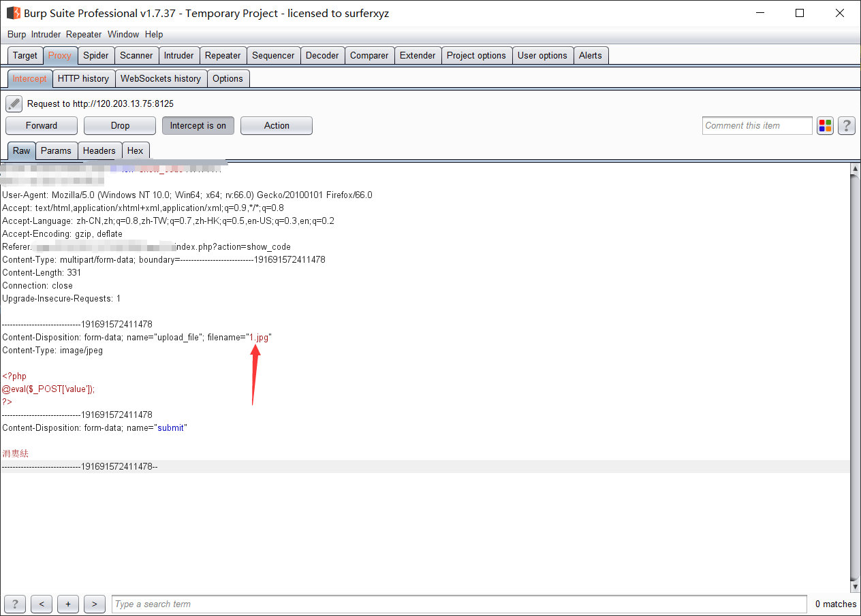Click the plus search options button

pos(68,604)
